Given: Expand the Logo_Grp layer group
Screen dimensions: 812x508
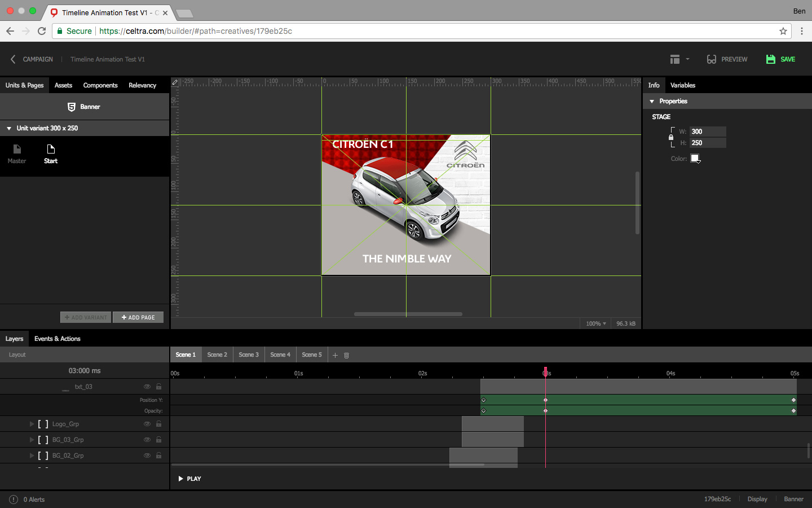Looking at the screenshot, I should (32, 424).
